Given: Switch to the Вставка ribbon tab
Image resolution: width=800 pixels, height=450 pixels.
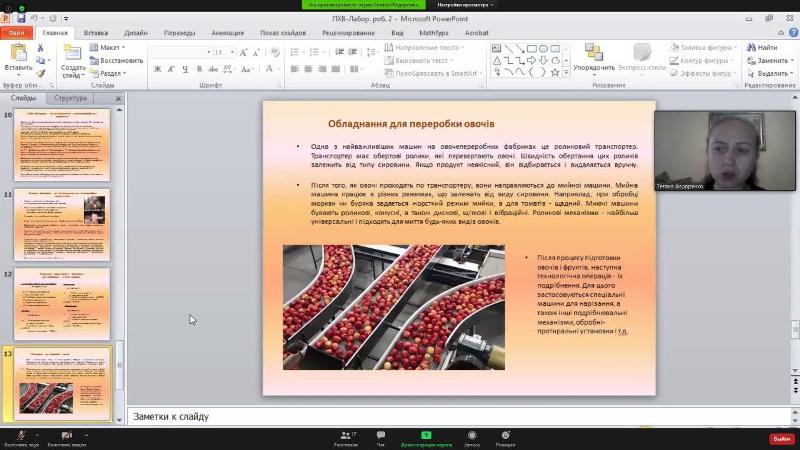Looking at the screenshot, I should 96,32.
